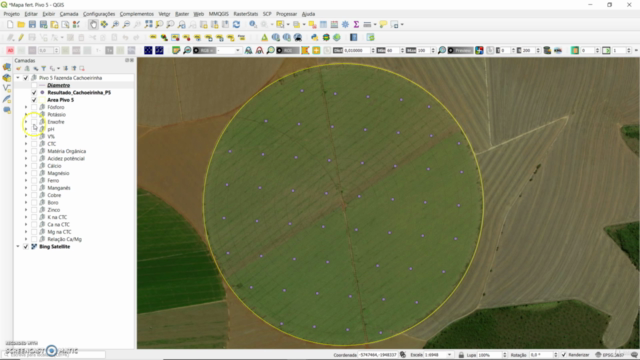Toggle visibility of Pivo 5 Fazenda Cachoeirinha group
640x360 pixels.
coord(26,78)
